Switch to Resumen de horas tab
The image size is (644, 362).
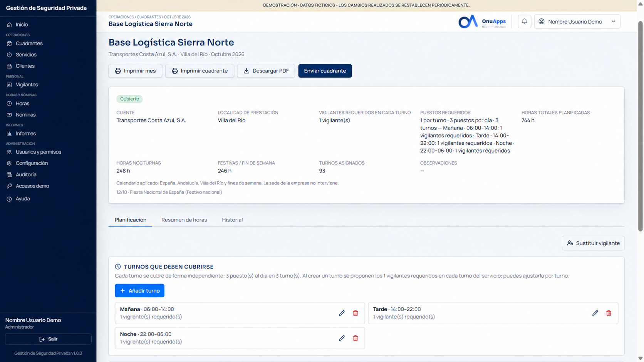(184, 220)
